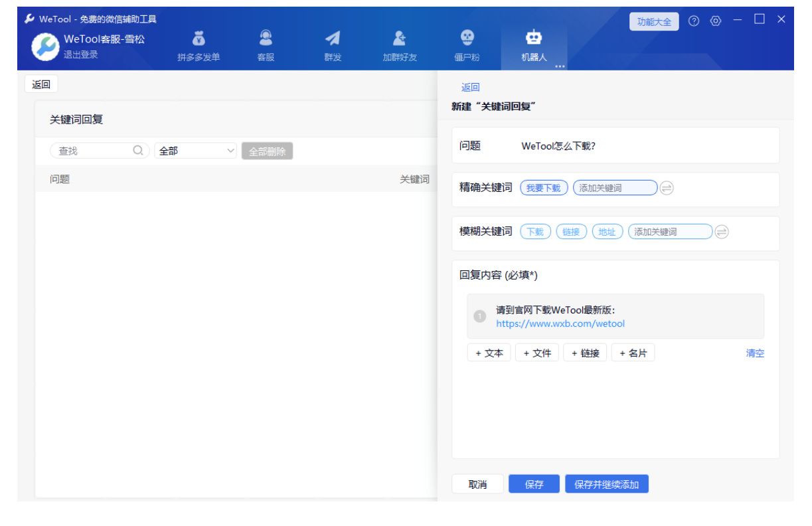Select the 地址 fuzzy keyword tag

[608, 232]
